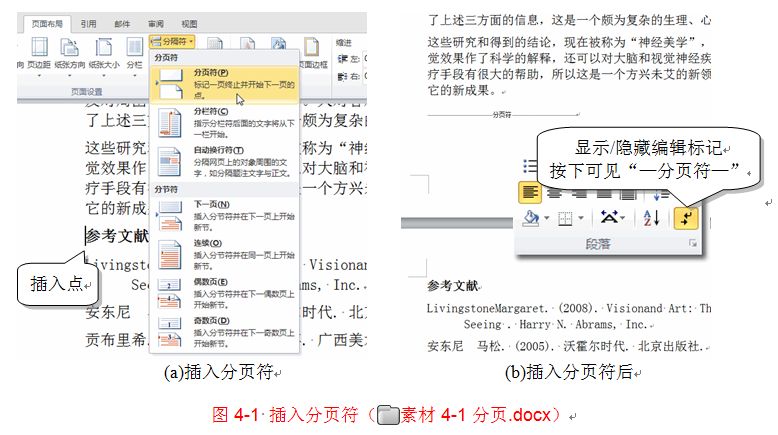Click the 分页符 marker line in document
The height and width of the screenshot is (435, 778).
(503, 115)
